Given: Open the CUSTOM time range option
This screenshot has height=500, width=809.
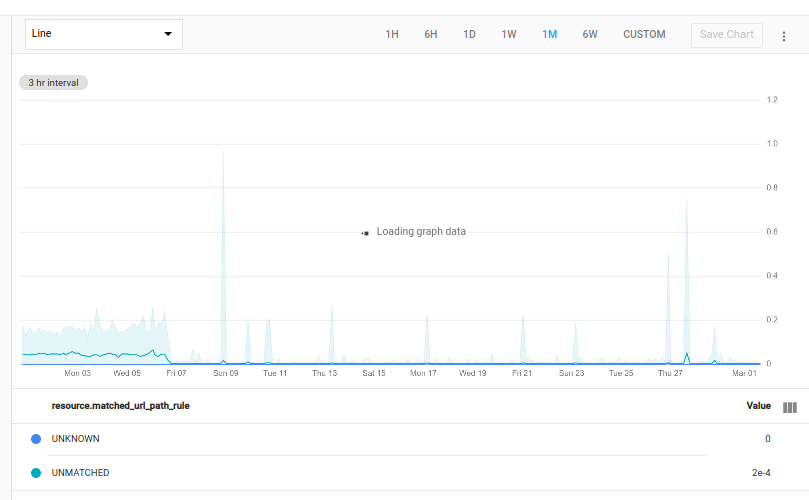Looking at the screenshot, I should 644,34.
